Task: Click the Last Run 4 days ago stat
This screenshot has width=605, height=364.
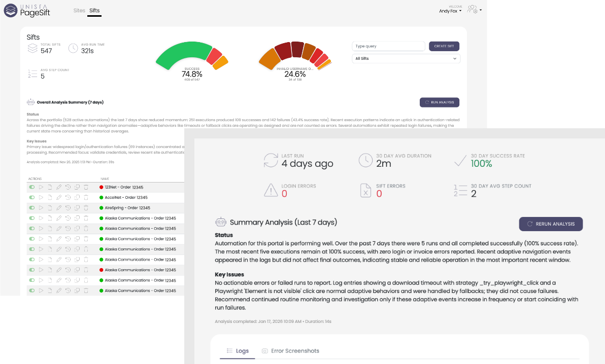Action: 307,163
